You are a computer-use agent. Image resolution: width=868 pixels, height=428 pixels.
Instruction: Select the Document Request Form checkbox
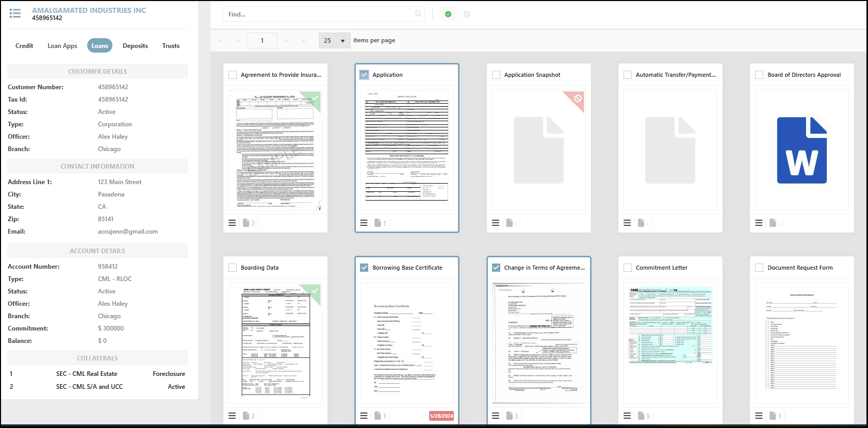pos(759,268)
